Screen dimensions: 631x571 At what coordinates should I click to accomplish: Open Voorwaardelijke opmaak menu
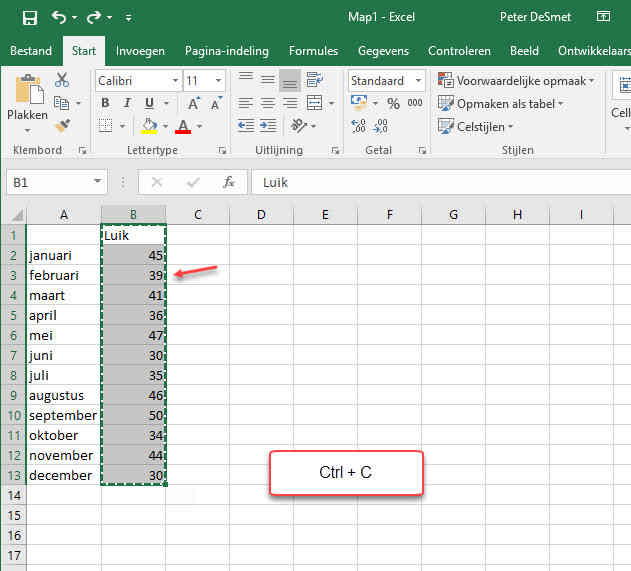516,81
